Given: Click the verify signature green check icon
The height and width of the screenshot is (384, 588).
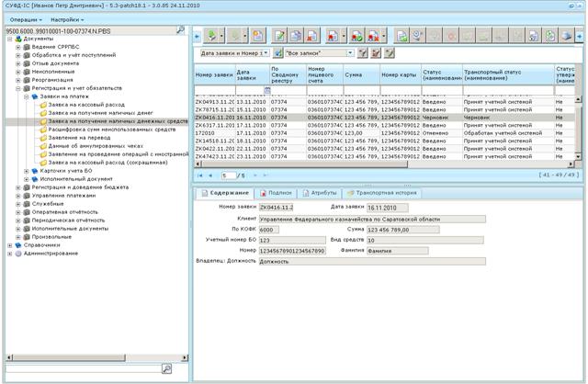Looking at the screenshot, I should click(356, 36).
